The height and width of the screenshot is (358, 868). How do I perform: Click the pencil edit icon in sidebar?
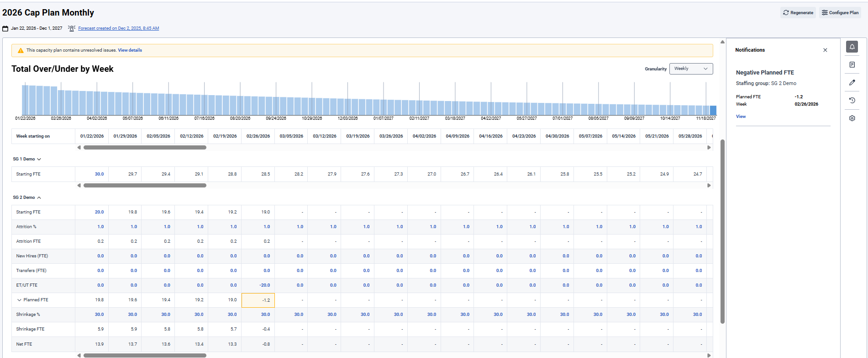[852, 83]
